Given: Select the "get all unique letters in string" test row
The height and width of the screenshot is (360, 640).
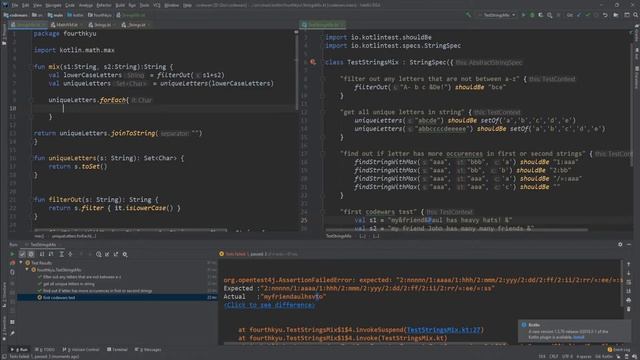Looking at the screenshot, I should click(x=116, y=284).
